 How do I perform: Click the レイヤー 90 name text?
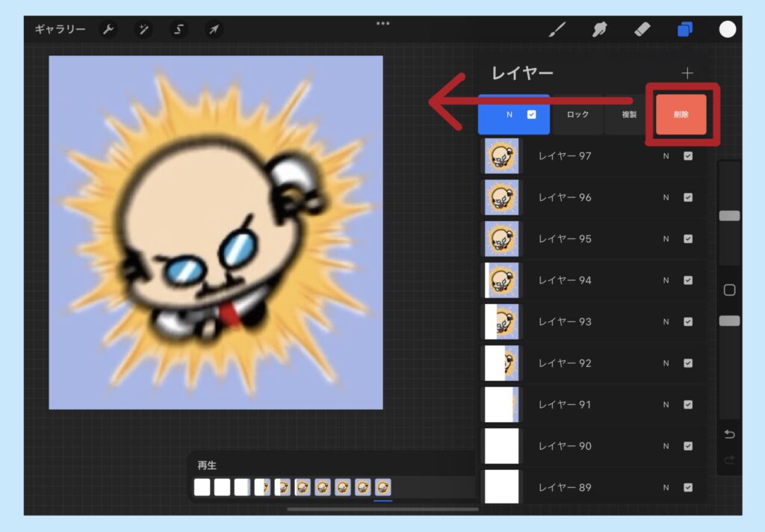565,446
